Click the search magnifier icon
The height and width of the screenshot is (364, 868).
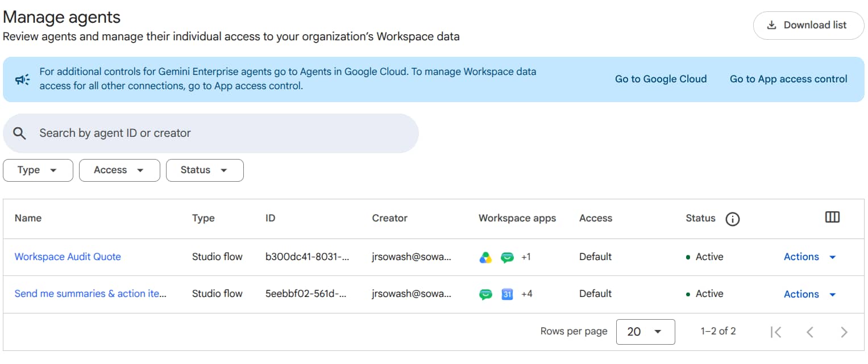(x=19, y=133)
